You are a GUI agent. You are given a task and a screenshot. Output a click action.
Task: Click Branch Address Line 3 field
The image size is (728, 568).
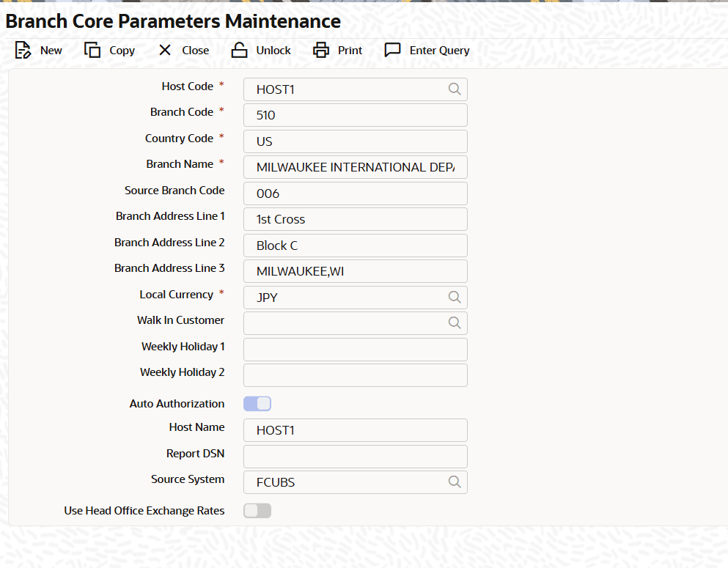pyautogui.click(x=355, y=271)
